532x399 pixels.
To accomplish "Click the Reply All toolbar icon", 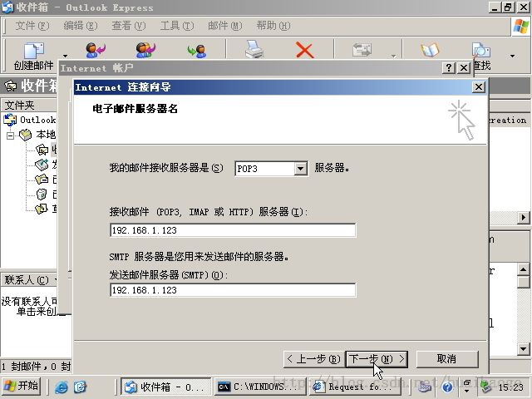I will 145,50.
